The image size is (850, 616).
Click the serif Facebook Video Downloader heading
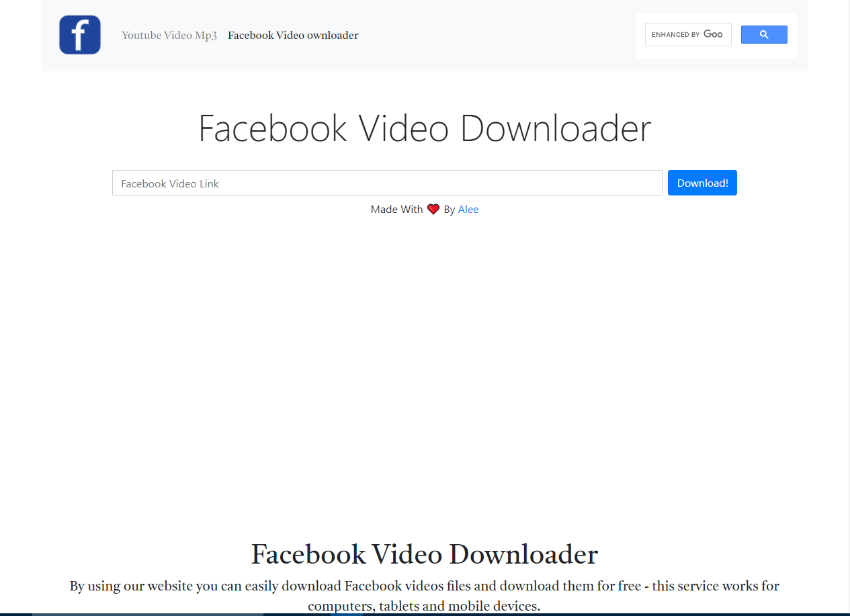point(425,555)
